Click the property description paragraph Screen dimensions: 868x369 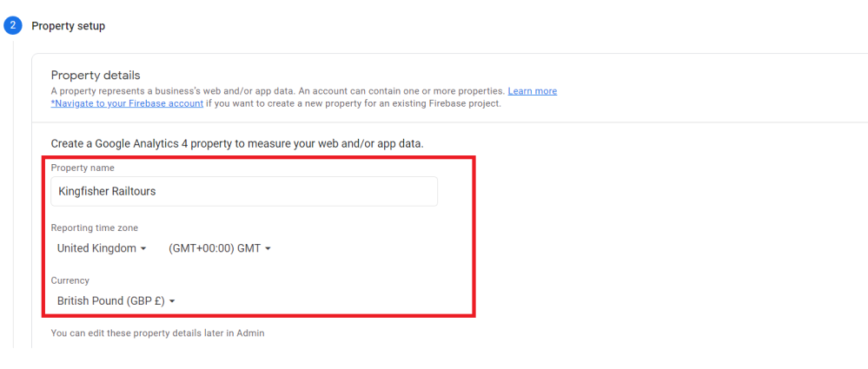coord(278,91)
